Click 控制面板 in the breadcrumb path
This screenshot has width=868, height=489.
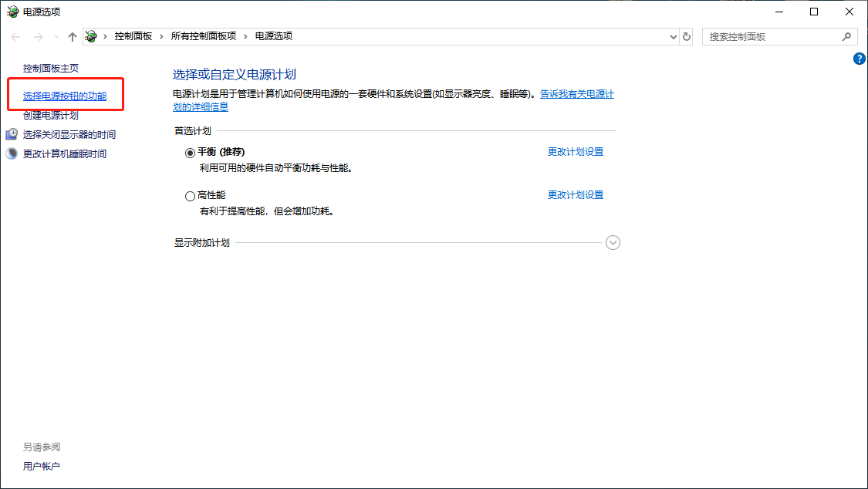(133, 36)
